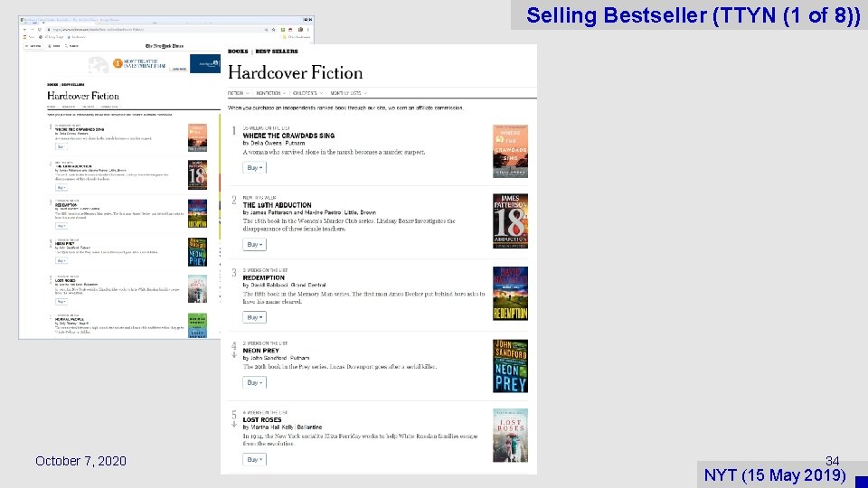Click the browser back arrow in small window

pyautogui.click(x=24, y=29)
